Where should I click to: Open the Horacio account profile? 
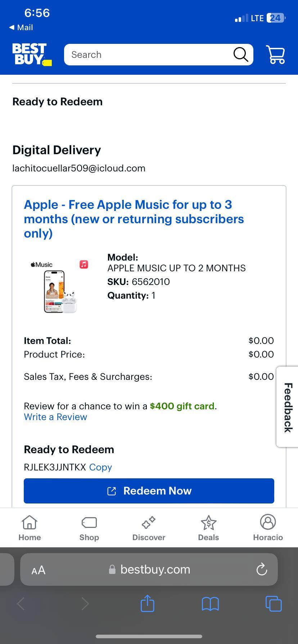(x=268, y=527)
